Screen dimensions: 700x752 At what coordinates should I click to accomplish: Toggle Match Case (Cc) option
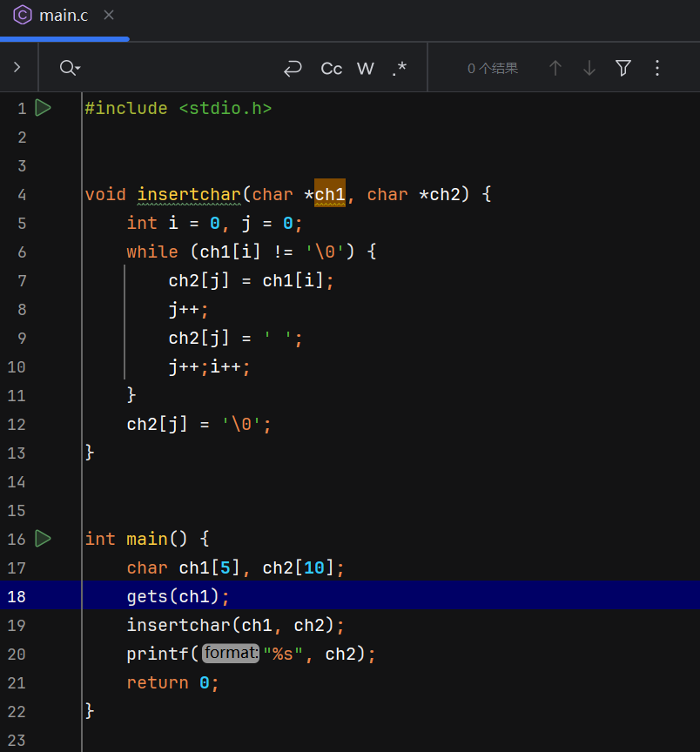click(332, 68)
